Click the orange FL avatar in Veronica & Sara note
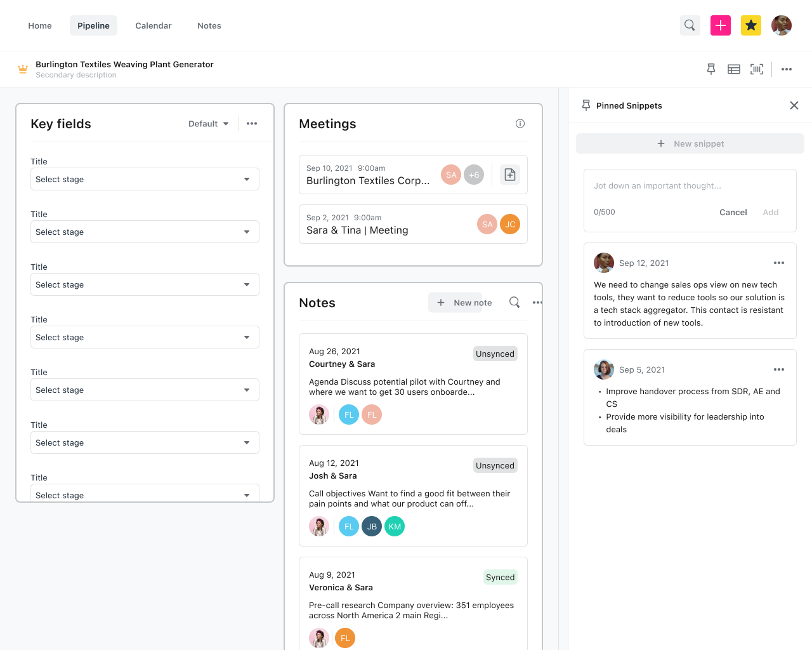The width and height of the screenshot is (812, 650). (x=345, y=638)
